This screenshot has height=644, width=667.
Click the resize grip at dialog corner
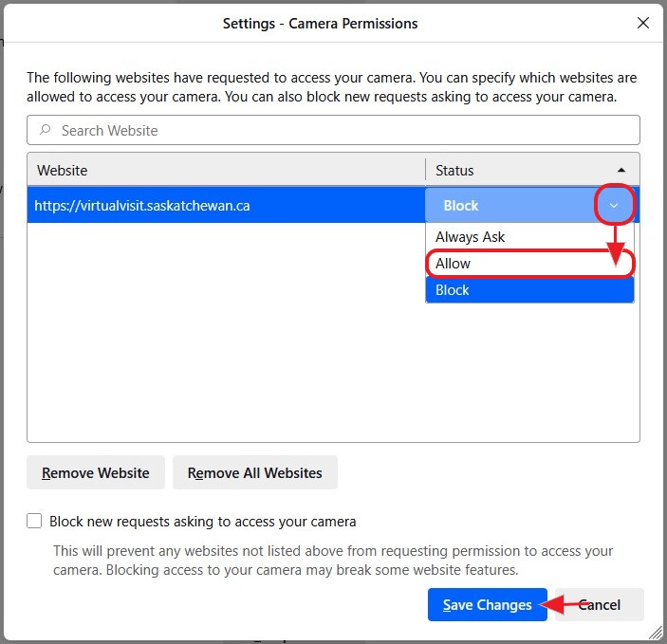tap(655, 633)
